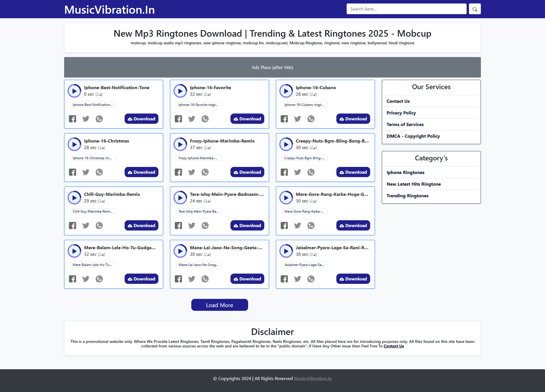Share Iphone-16-Cubano on Twitter
The width and height of the screenshot is (545, 392).
[x=297, y=119]
